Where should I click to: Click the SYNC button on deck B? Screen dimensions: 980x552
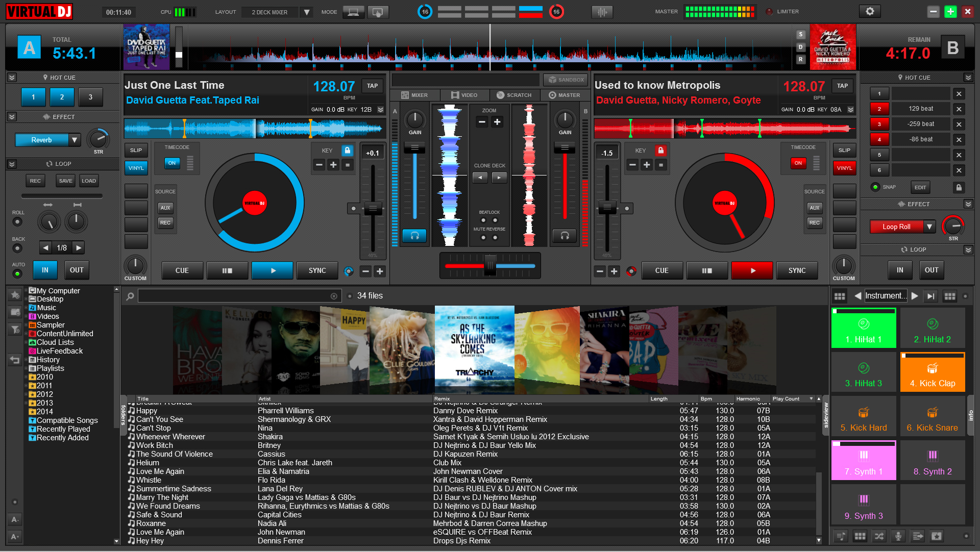click(797, 270)
